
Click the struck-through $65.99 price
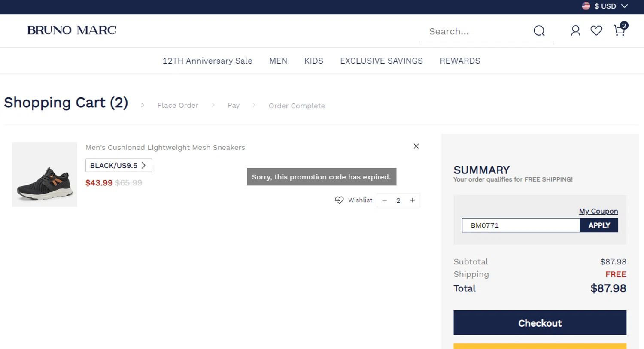click(128, 183)
